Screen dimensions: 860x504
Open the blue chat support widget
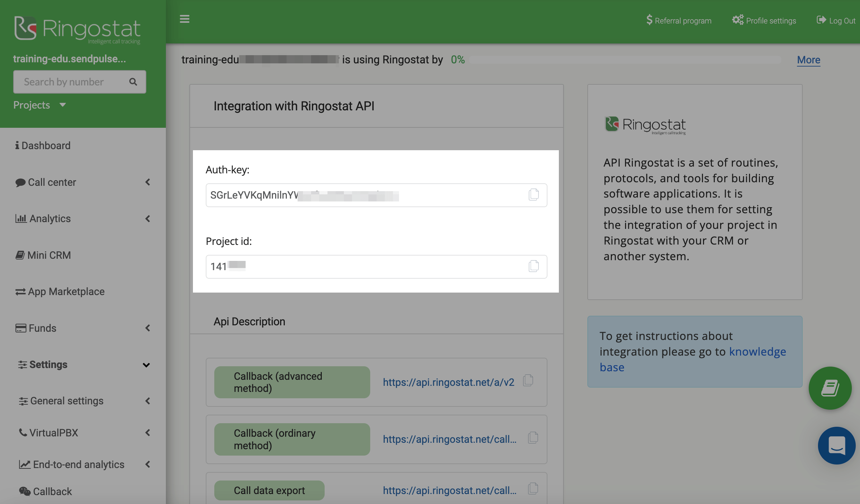click(837, 445)
